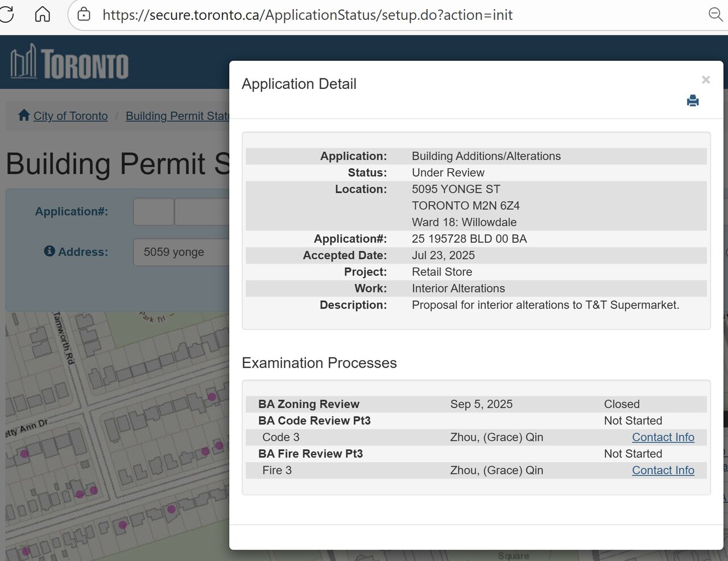Viewport: 728px width, 561px height.
Task: Click the magnifier icon in the address bar
Action: 715,15
